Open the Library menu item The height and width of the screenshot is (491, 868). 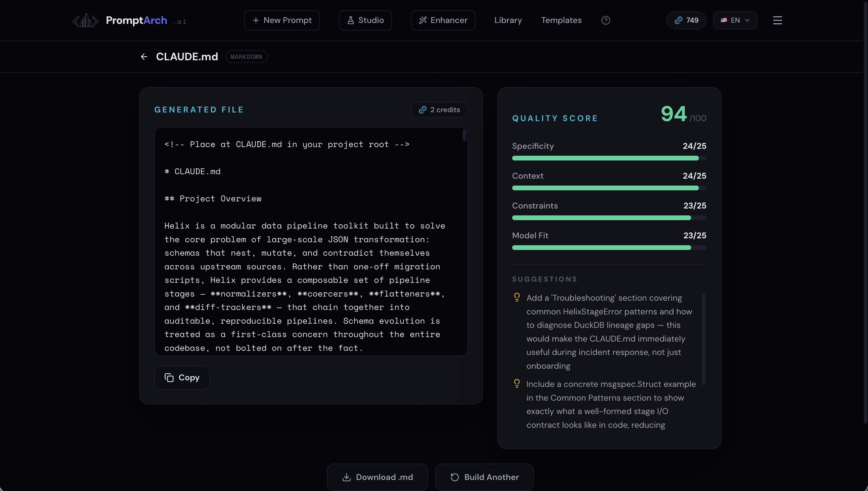508,20
